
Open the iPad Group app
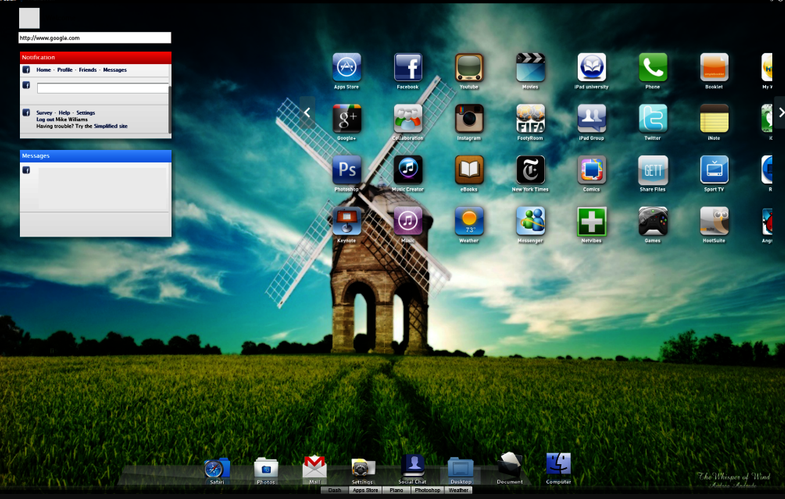(x=592, y=119)
